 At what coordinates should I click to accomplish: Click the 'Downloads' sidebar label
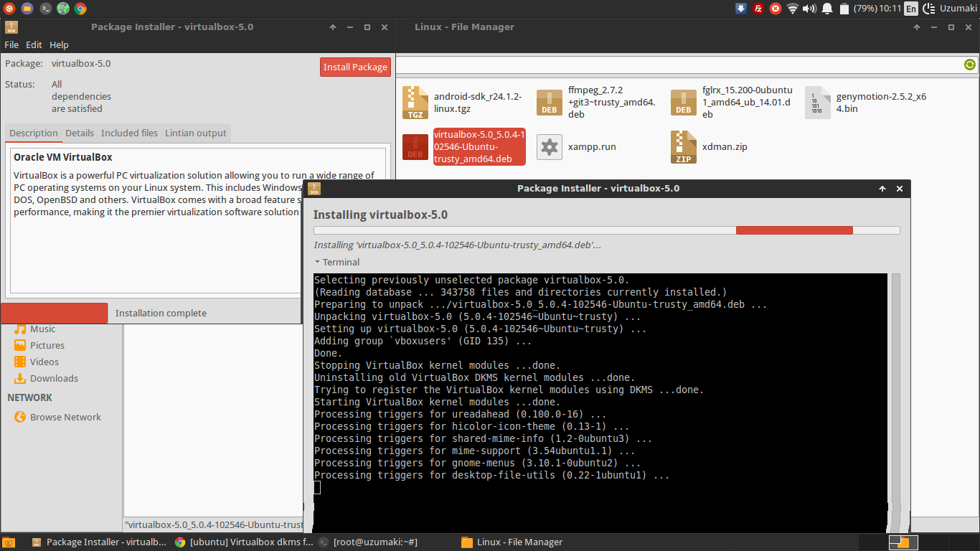pos(54,378)
